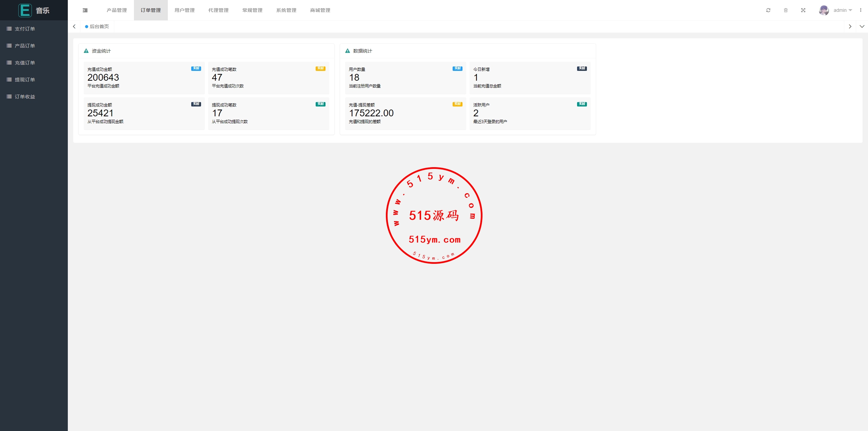Open the three-dot more options icon
This screenshot has height=431, width=868.
coord(861,10)
